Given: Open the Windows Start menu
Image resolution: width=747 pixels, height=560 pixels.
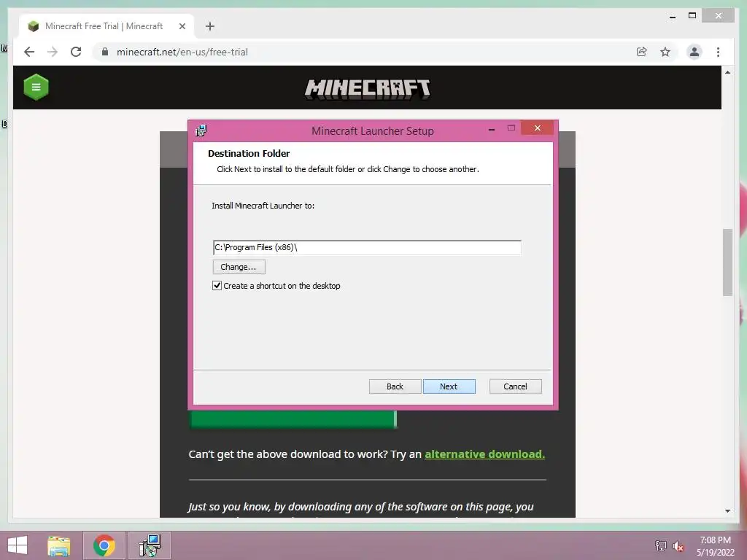Looking at the screenshot, I should tap(18, 545).
